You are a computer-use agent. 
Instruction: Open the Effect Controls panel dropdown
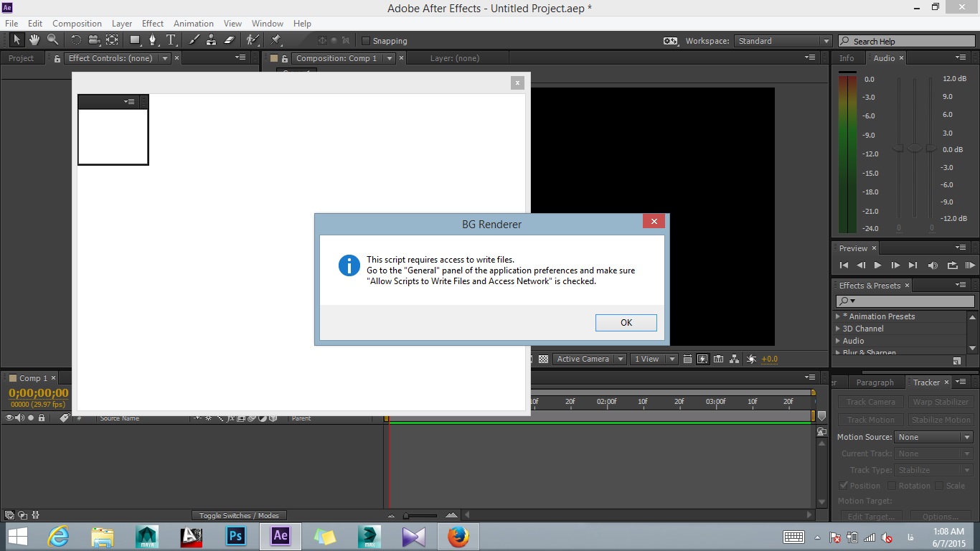tap(165, 58)
